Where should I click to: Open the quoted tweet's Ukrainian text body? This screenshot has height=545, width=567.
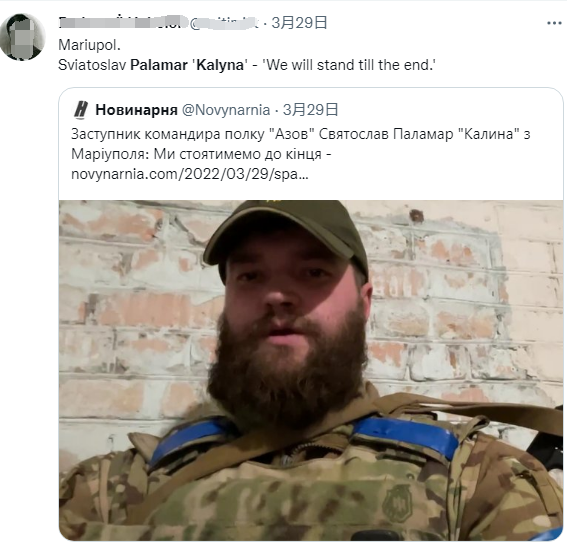coord(300,154)
